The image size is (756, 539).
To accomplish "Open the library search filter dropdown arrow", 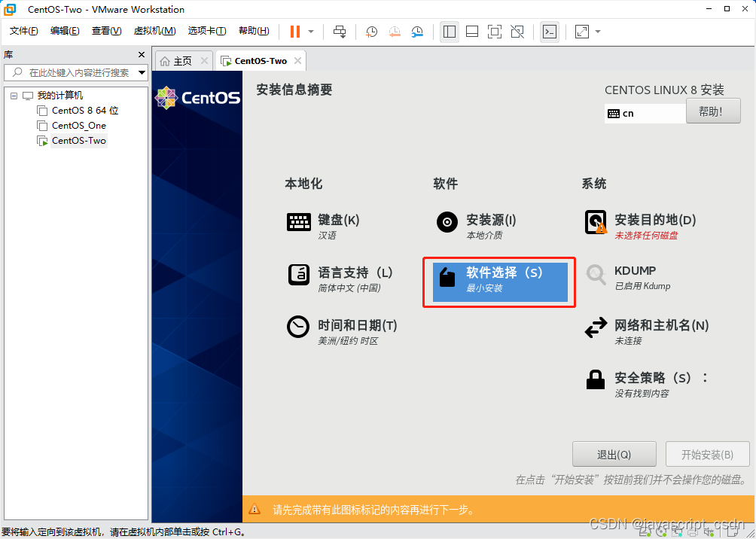I will pos(142,73).
